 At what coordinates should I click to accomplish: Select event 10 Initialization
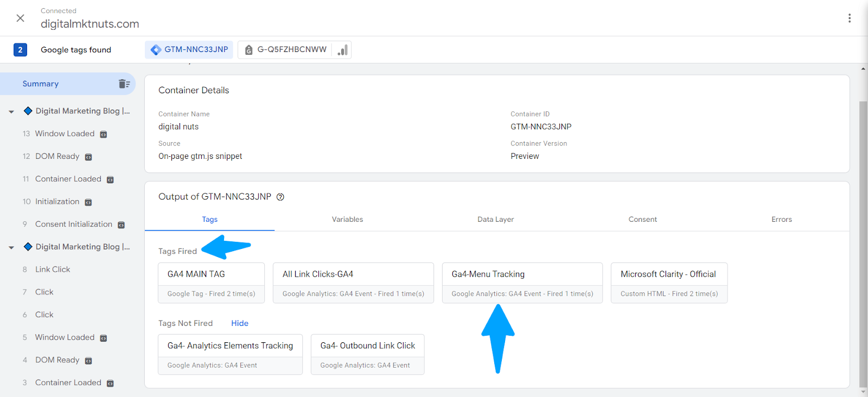(x=57, y=202)
